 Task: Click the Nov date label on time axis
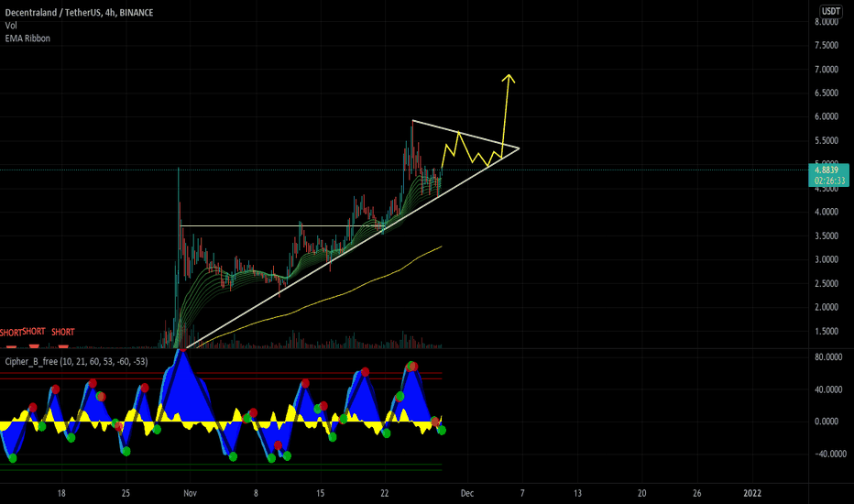190,493
